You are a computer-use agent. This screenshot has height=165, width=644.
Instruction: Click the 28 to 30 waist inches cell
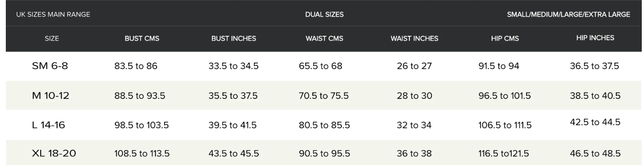pos(414,96)
